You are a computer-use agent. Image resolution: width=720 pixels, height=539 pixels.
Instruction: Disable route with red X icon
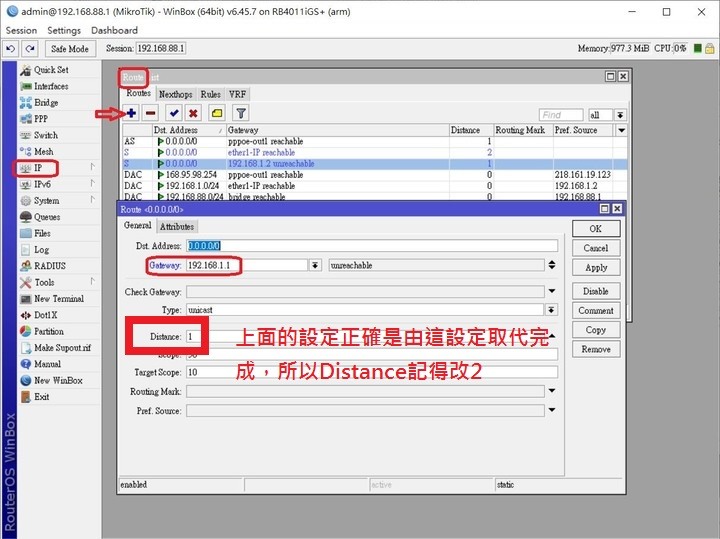pyautogui.click(x=193, y=113)
